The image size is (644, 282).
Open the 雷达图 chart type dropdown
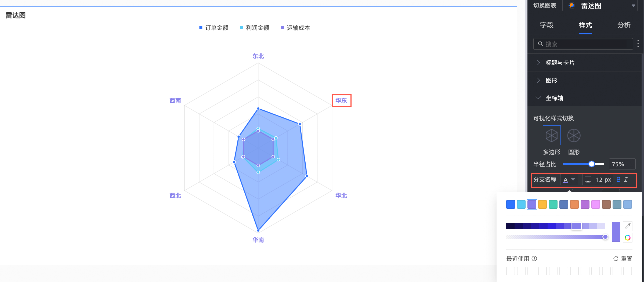pos(603,6)
